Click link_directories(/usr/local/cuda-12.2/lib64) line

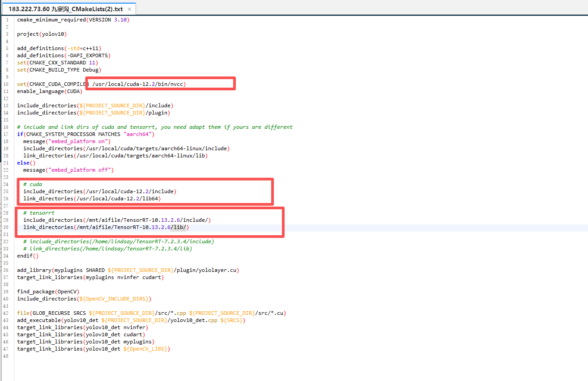(92, 199)
